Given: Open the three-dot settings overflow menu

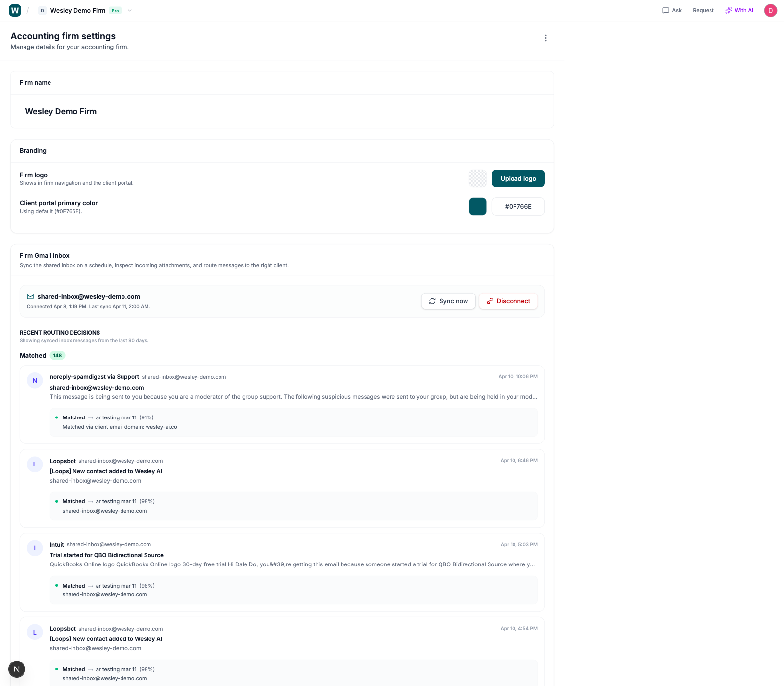Looking at the screenshot, I should tap(546, 38).
